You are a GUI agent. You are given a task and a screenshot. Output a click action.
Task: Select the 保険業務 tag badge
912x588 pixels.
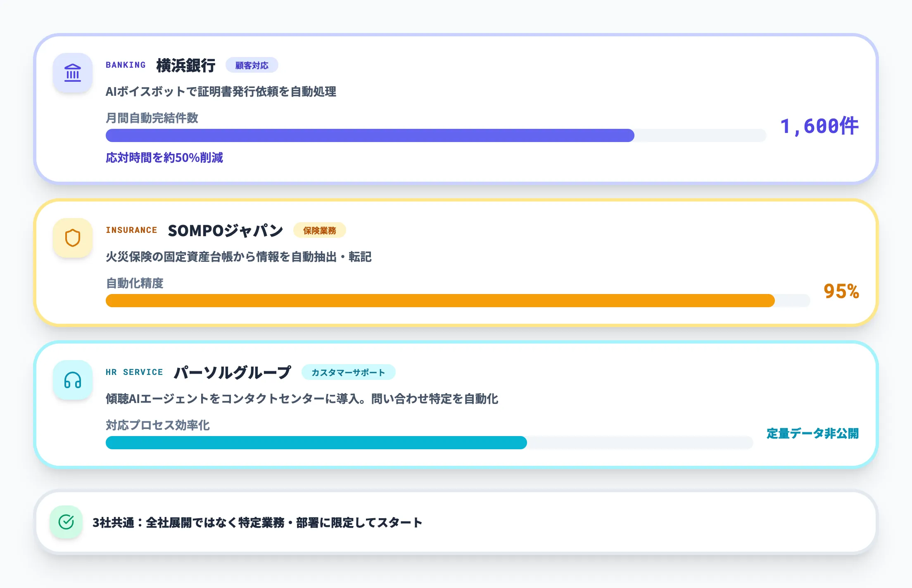point(319,230)
